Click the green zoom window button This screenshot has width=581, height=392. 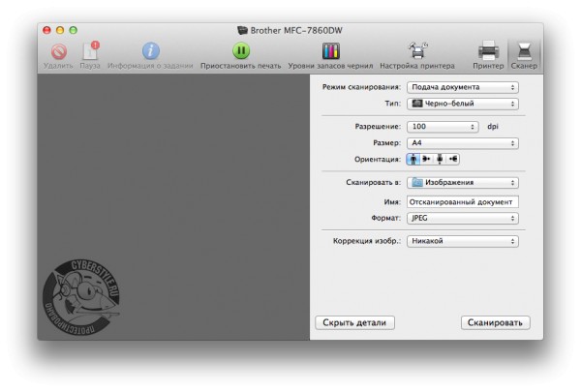coord(74,30)
